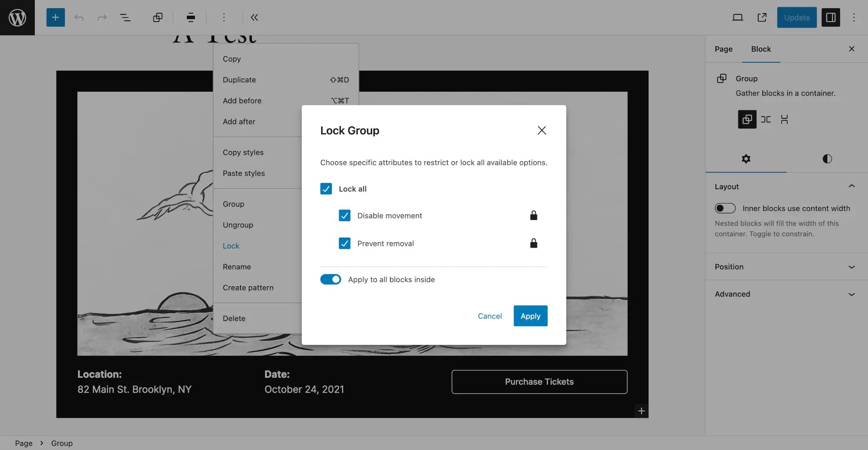Switch to the Styles panel using the half-circle icon

826,159
